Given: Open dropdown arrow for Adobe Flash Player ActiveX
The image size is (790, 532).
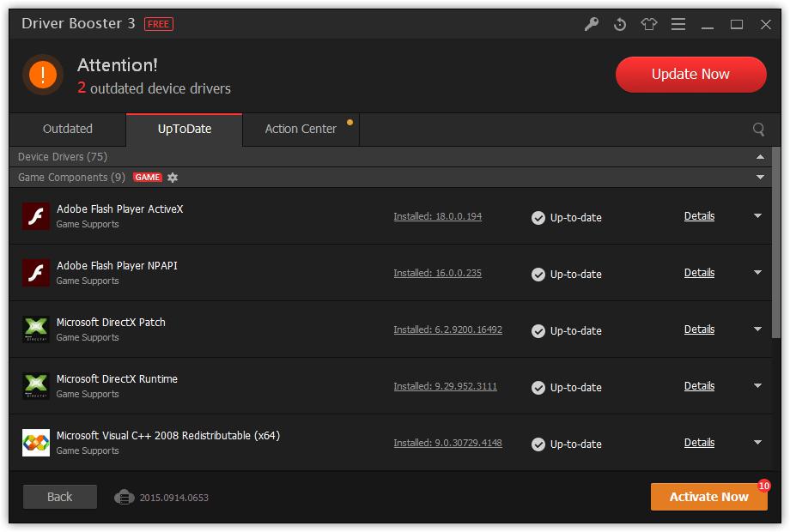Looking at the screenshot, I should pyautogui.click(x=757, y=216).
